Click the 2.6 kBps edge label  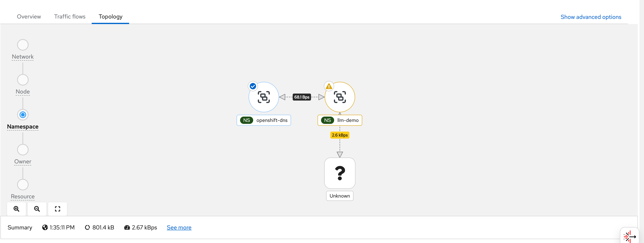[x=339, y=135]
